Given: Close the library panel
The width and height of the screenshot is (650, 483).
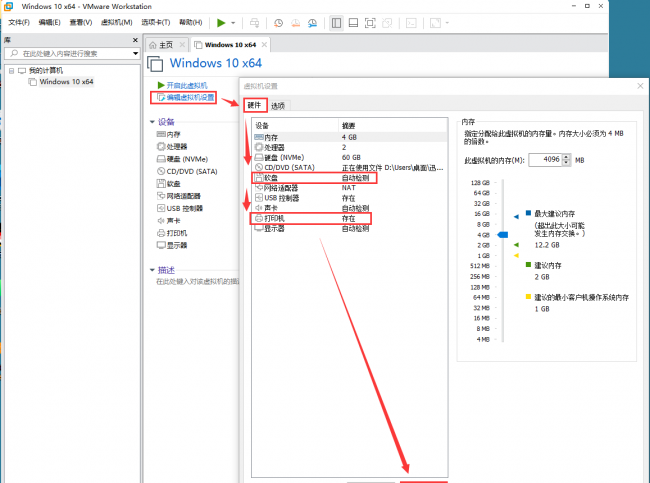Looking at the screenshot, I should pos(135,40).
